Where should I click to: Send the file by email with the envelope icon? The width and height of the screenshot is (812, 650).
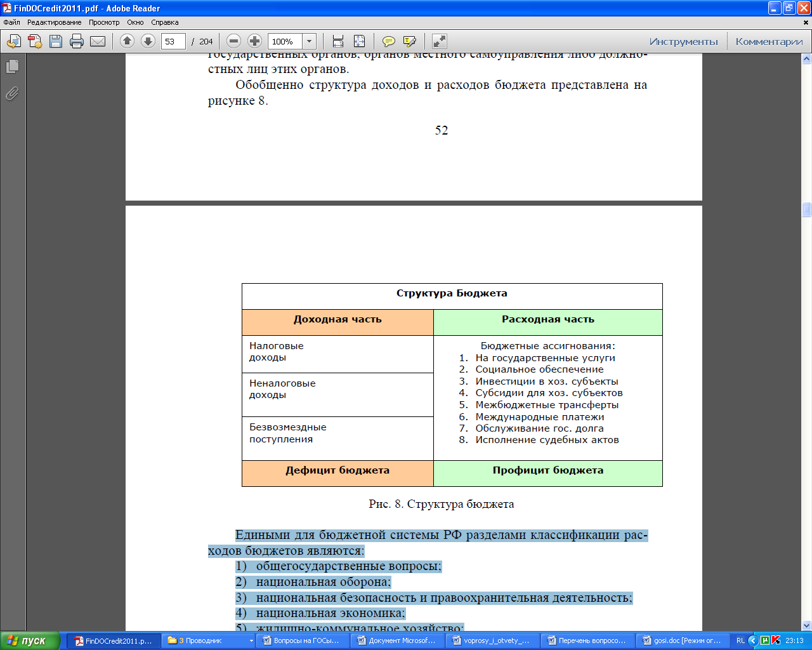pos(98,41)
